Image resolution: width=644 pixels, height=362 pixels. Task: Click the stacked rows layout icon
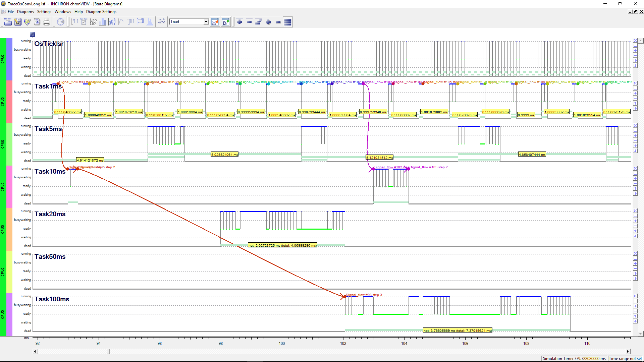(288, 22)
